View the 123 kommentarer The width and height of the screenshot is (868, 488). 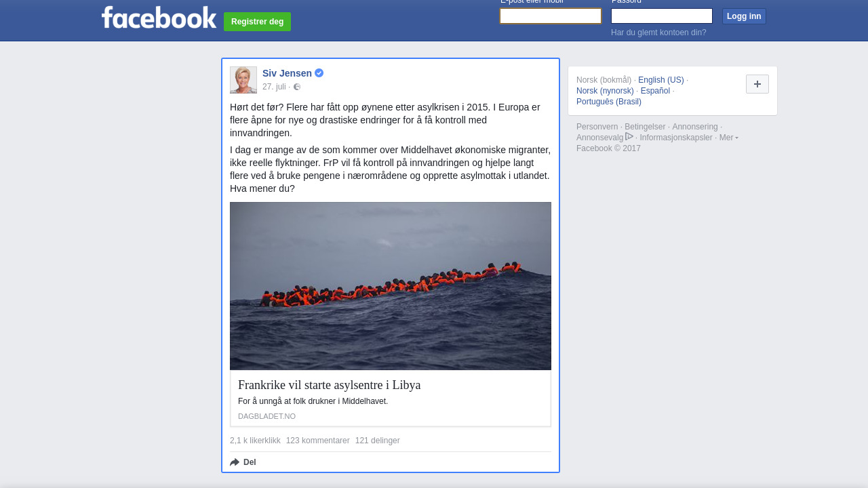(x=318, y=441)
